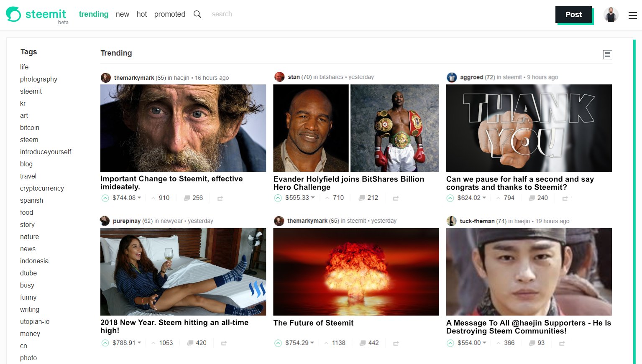Image resolution: width=642 pixels, height=364 pixels.
Task: Open the user profile avatar
Action: tap(611, 15)
